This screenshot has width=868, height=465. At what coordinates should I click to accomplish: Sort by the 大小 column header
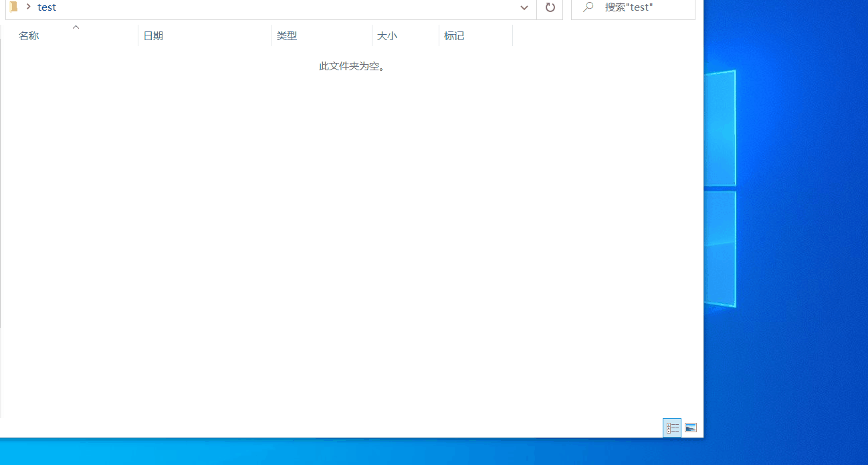[x=406, y=36]
